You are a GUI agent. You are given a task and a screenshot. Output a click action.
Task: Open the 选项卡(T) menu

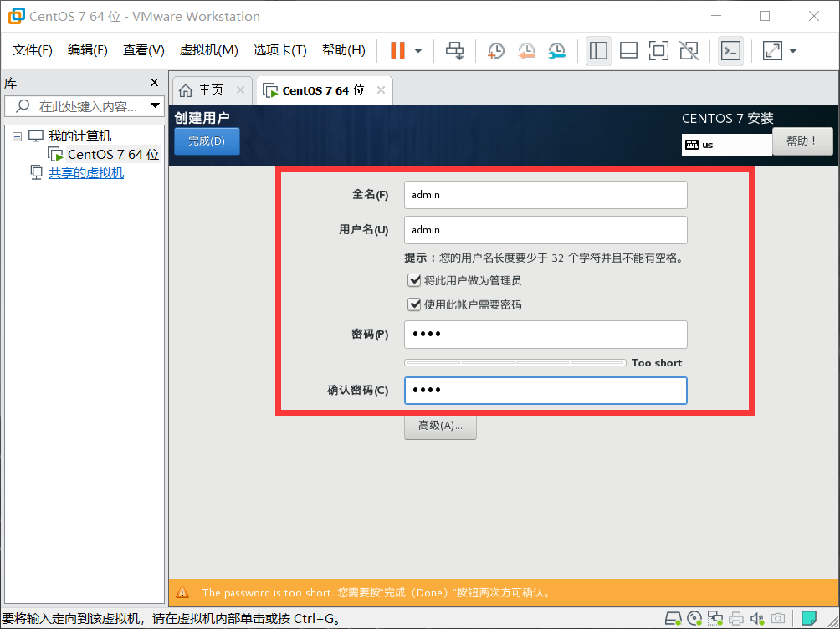coord(279,50)
